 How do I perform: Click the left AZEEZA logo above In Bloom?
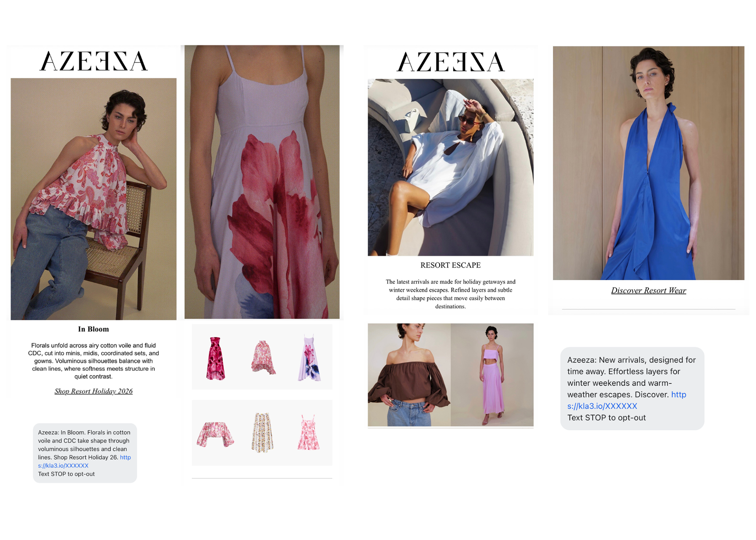pos(93,61)
